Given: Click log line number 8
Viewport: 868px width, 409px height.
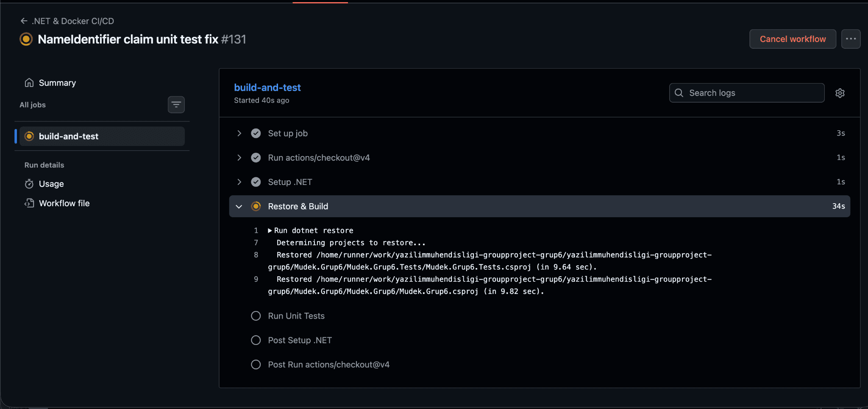Looking at the screenshot, I should (256, 255).
